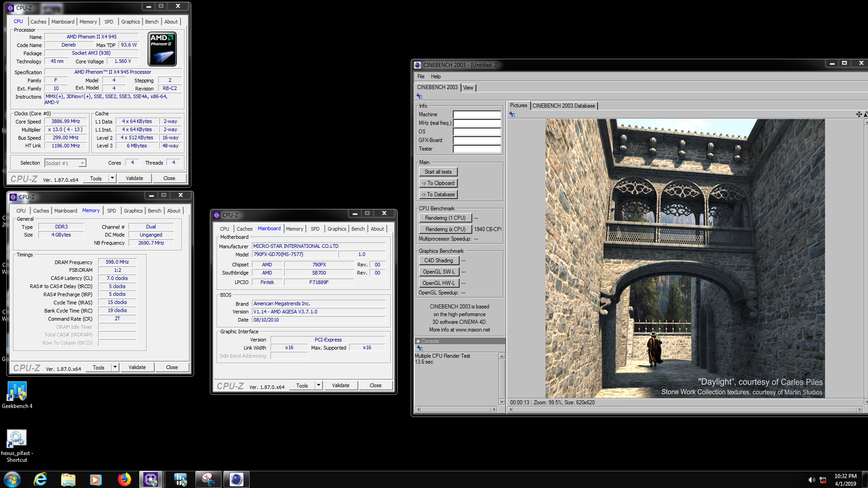Click picture horizontal scrollbar left arrow
868x488 pixels.
click(x=511, y=409)
